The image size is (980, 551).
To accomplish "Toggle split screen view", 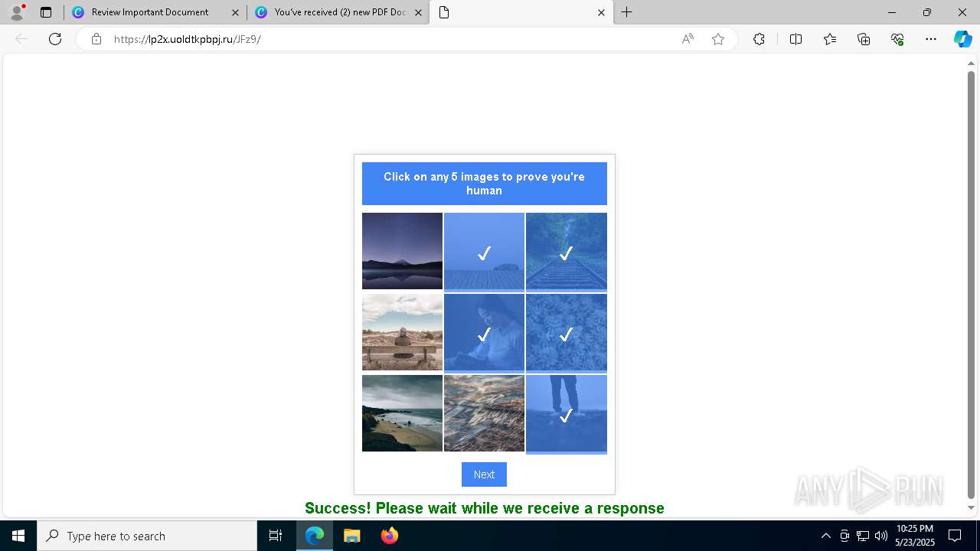I will pyautogui.click(x=795, y=39).
